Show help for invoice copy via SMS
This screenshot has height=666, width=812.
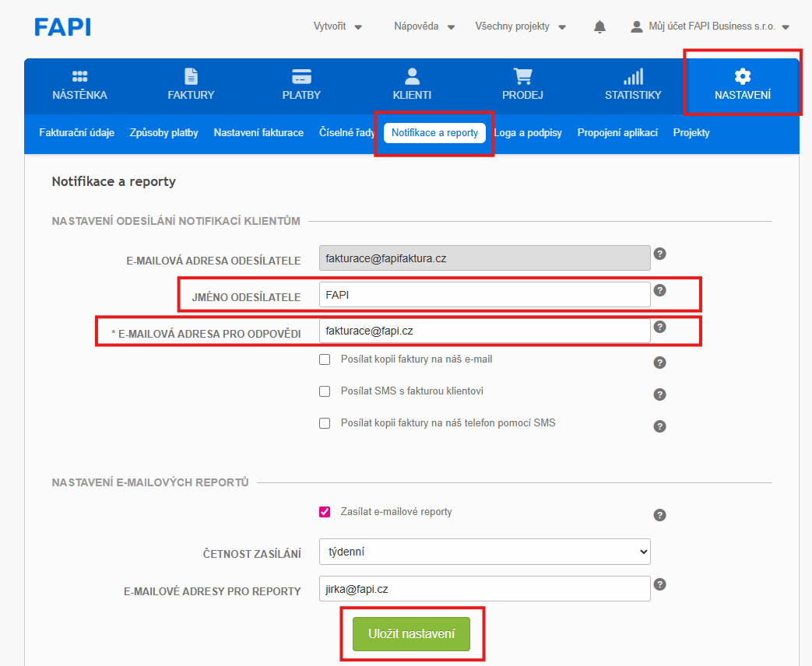point(659,426)
